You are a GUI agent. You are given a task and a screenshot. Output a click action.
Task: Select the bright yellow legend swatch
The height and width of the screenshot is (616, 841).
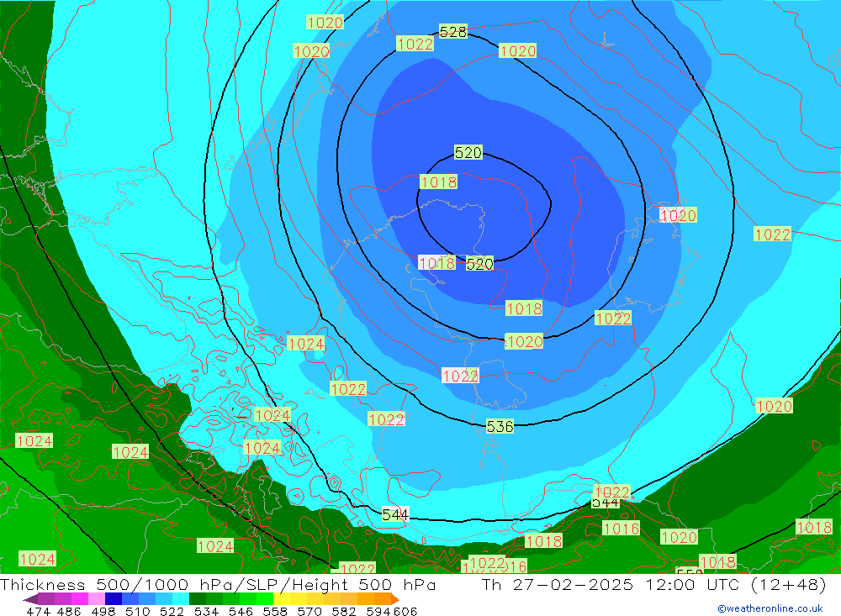(x=282, y=599)
